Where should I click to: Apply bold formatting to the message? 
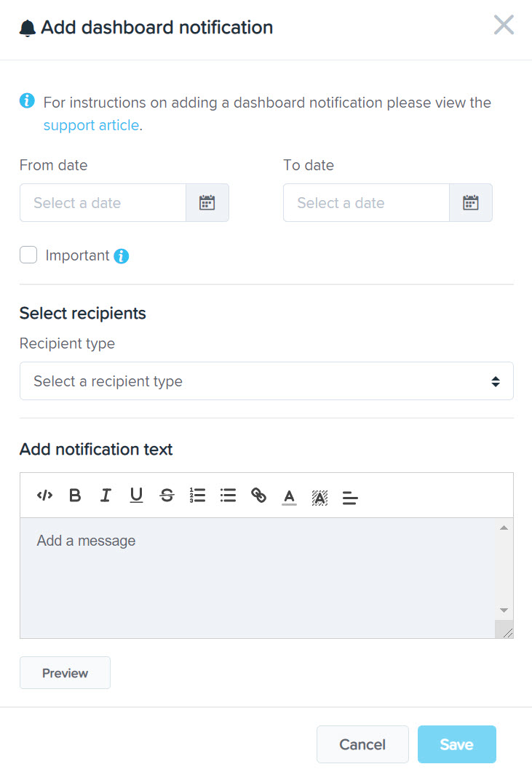pyautogui.click(x=75, y=496)
